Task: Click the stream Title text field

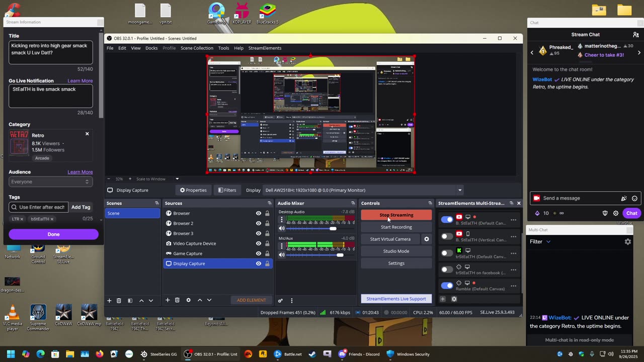Action: (x=51, y=52)
